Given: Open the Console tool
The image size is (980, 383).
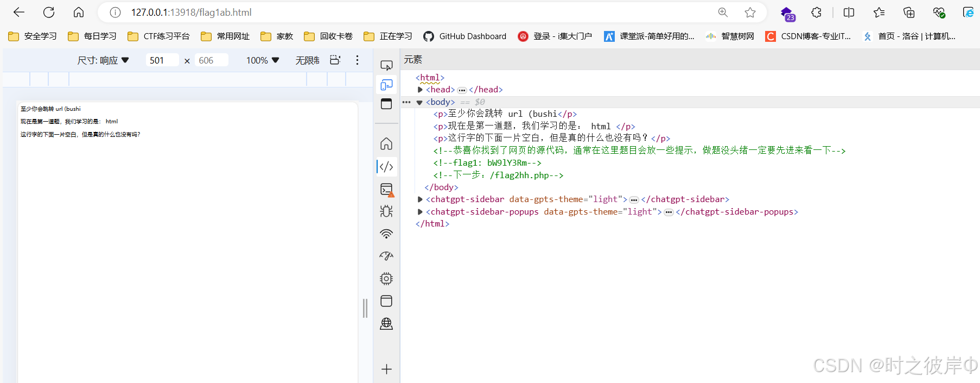Looking at the screenshot, I should pos(387,190).
